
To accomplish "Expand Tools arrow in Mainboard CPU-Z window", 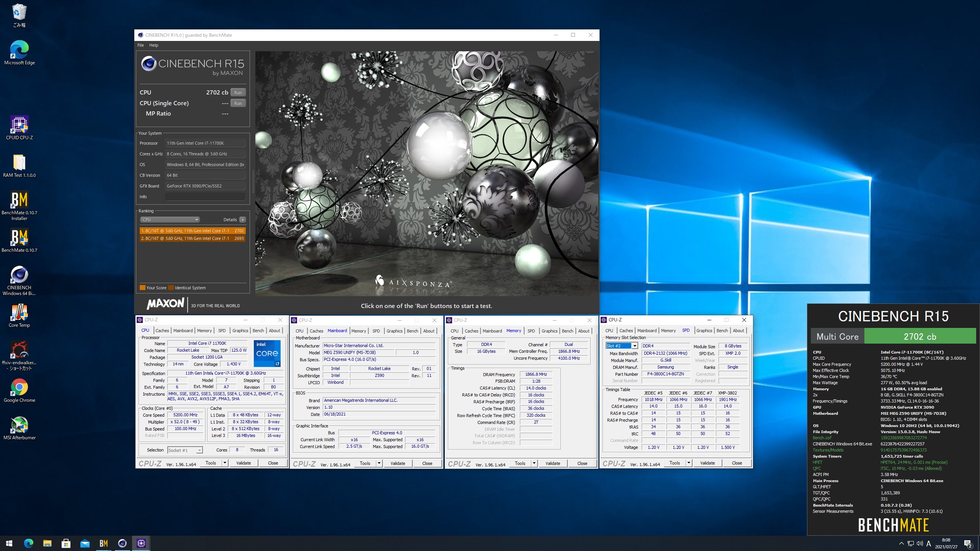I will pos(379,463).
